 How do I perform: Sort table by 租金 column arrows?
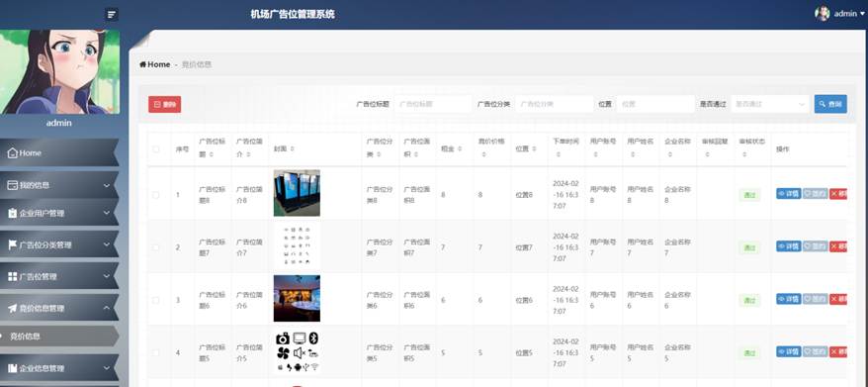pos(461,149)
